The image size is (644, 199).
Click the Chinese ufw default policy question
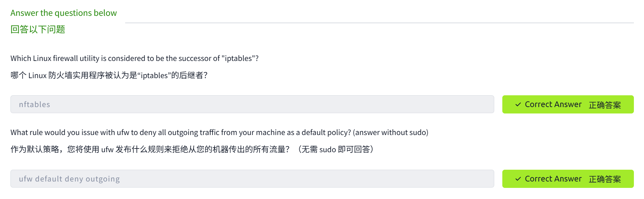149,150
